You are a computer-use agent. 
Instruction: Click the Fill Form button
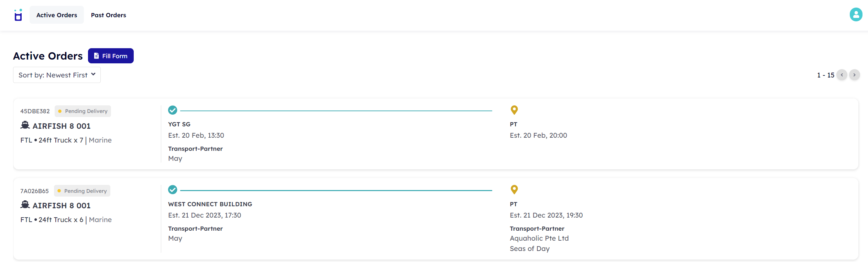point(111,56)
